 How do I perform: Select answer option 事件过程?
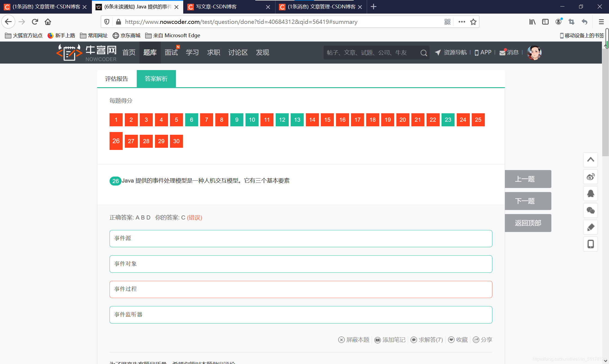[x=301, y=289]
